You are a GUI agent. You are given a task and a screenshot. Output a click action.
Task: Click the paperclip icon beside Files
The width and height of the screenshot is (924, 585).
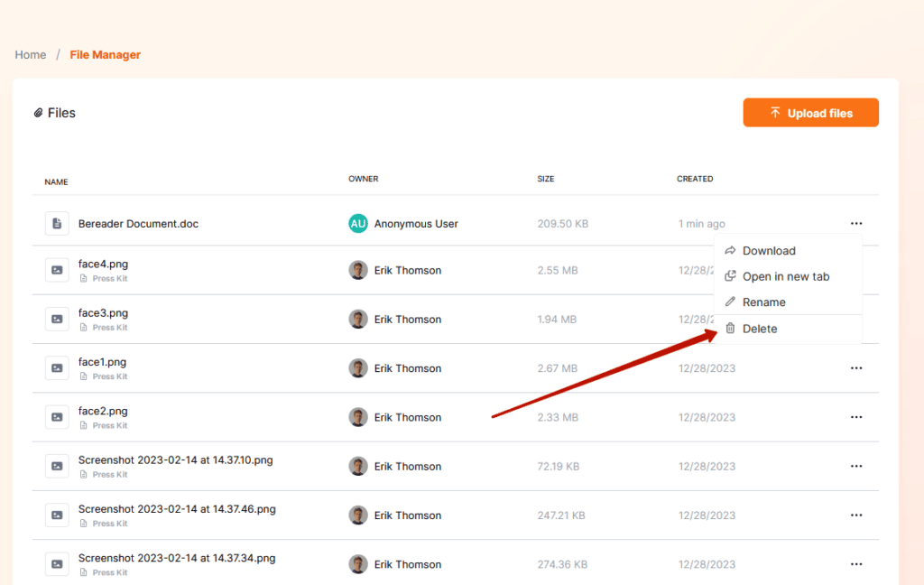click(38, 113)
